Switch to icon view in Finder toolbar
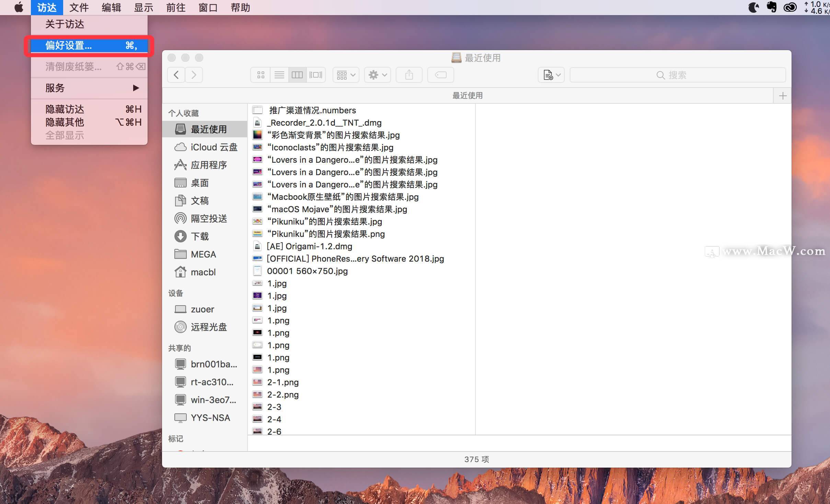The height and width of the screenshot is (504, 830). (261, 75)
